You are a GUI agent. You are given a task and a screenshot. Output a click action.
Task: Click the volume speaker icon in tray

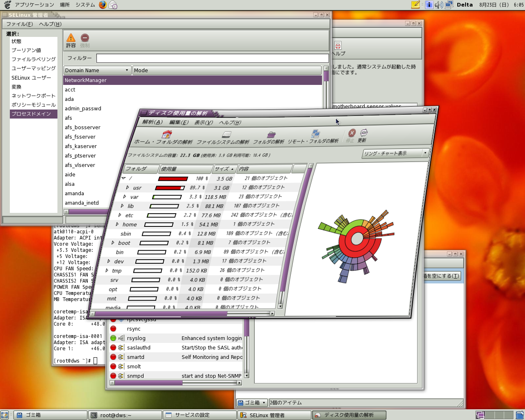438,5
